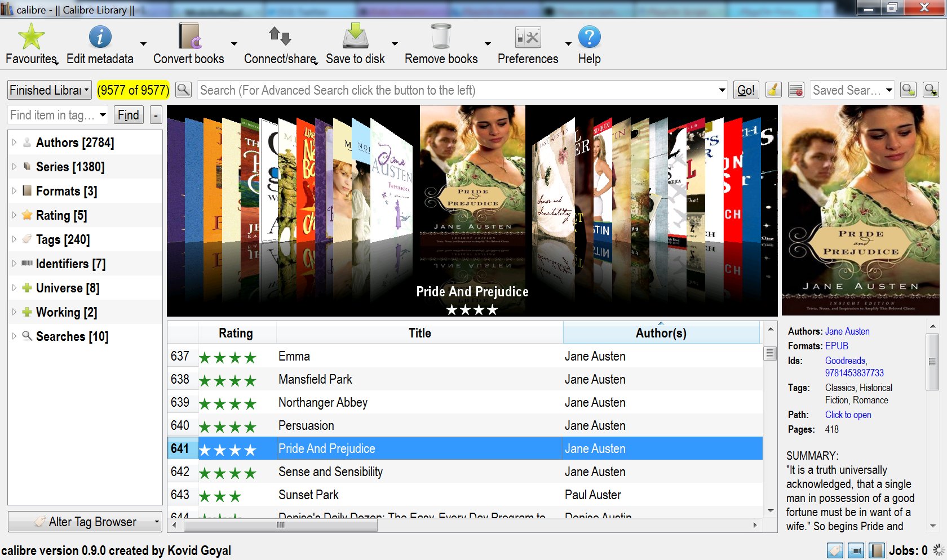Click the Pride And Prejudice cover in cover flow
Image resolution: width=947 pixels, height=560 pixels.
(x=472, y=175)
